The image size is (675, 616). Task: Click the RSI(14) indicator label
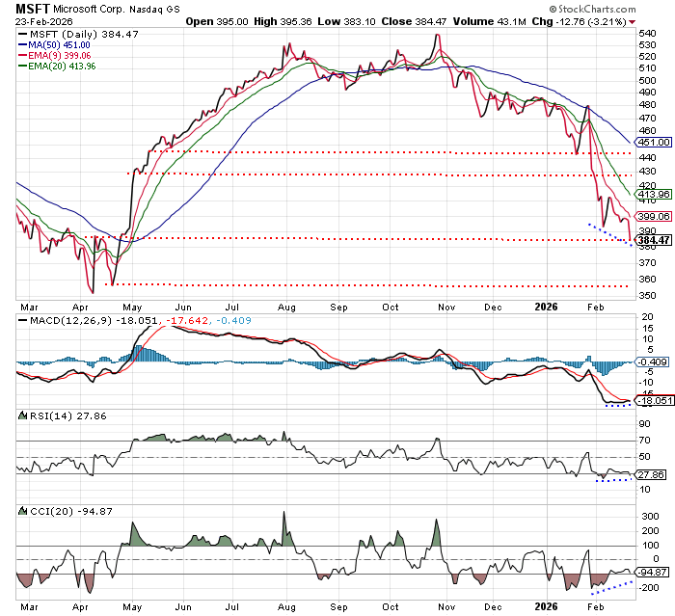tap(40, 413)
